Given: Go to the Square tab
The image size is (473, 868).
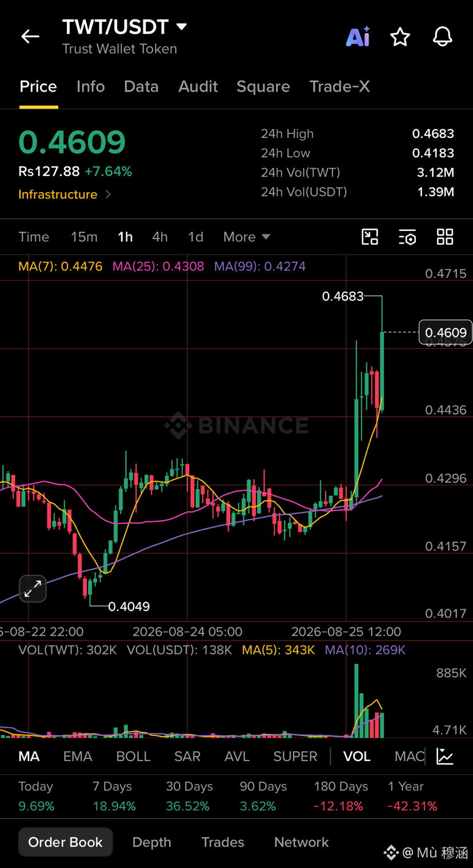Looking at the screenshot, I should tap(263, 86).
